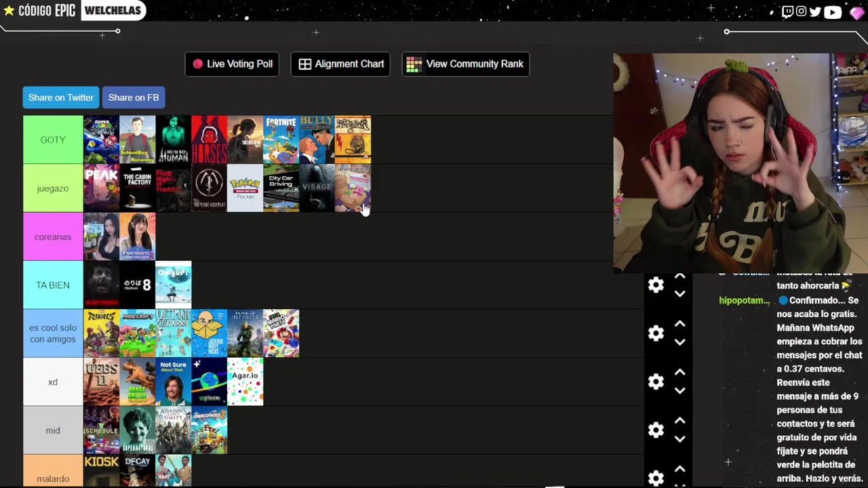Viewport: 868px width, 488px height.
Task: Select the Pokémon Pocket thumbnail
Action: (245, 188)
